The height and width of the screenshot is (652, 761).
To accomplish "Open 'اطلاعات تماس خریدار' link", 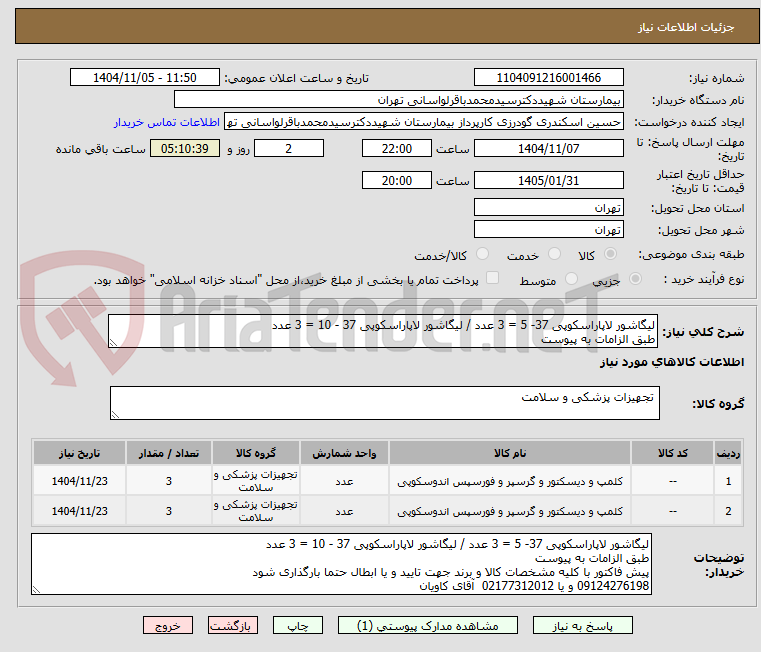I will (167, 122).
